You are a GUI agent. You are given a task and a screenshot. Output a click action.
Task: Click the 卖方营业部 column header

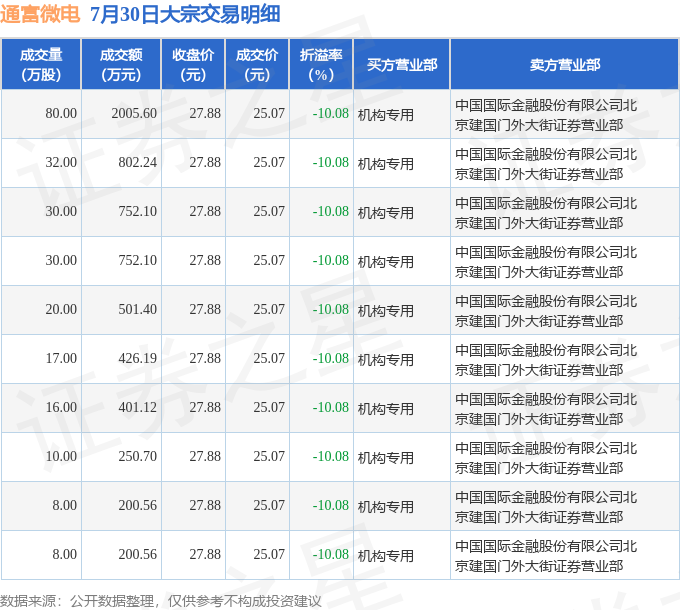point(564,64)
